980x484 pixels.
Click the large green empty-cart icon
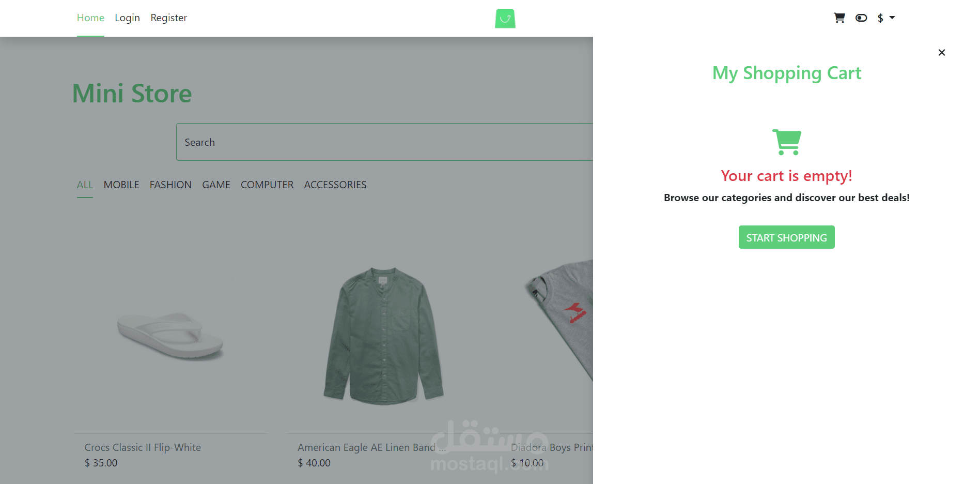787,142
